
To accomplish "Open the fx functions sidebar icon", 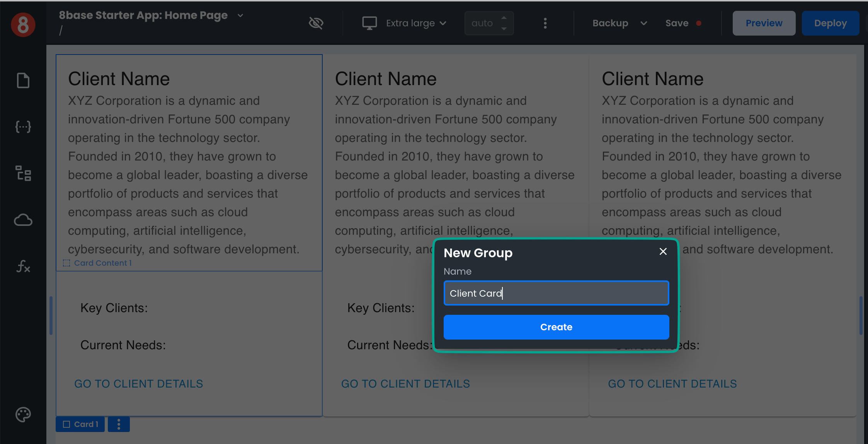I will pos(23,266).
